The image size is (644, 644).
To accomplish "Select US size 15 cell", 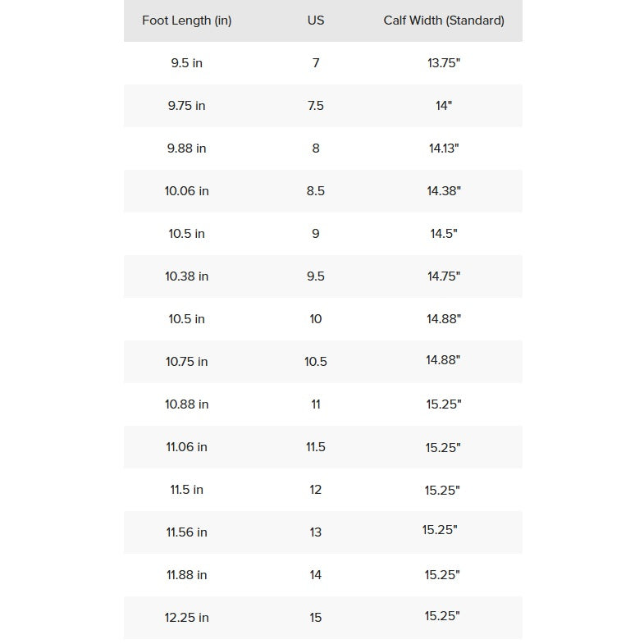I will [x=315, y=618].
